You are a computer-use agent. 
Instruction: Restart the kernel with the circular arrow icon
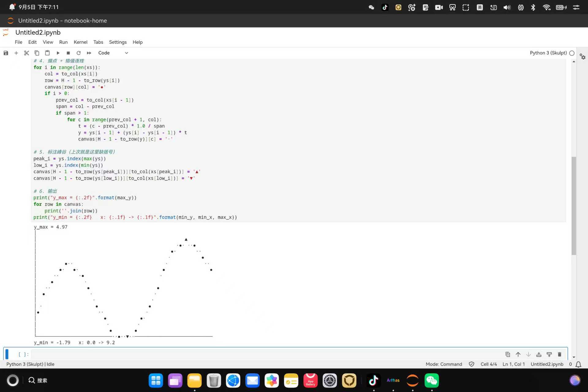click(79, 53)
